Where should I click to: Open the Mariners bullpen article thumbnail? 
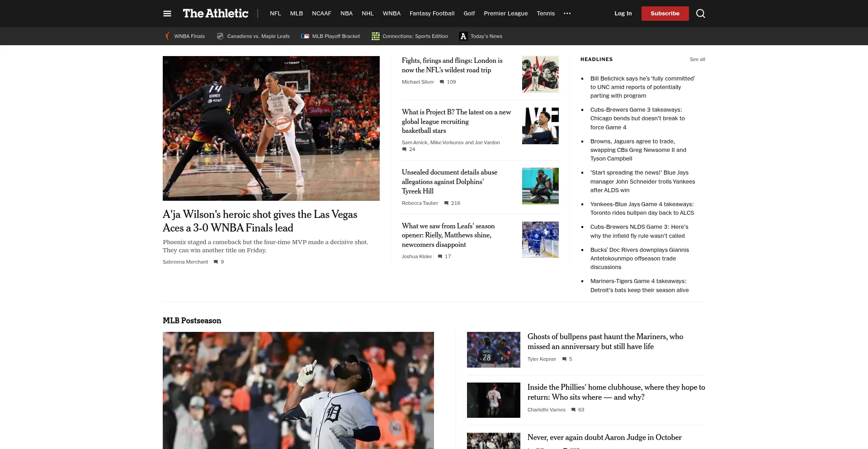click(493, 350)
